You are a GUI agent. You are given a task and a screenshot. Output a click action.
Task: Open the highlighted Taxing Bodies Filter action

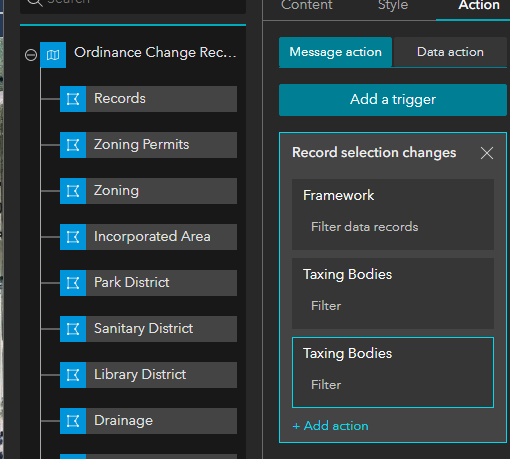pos(393,372)
